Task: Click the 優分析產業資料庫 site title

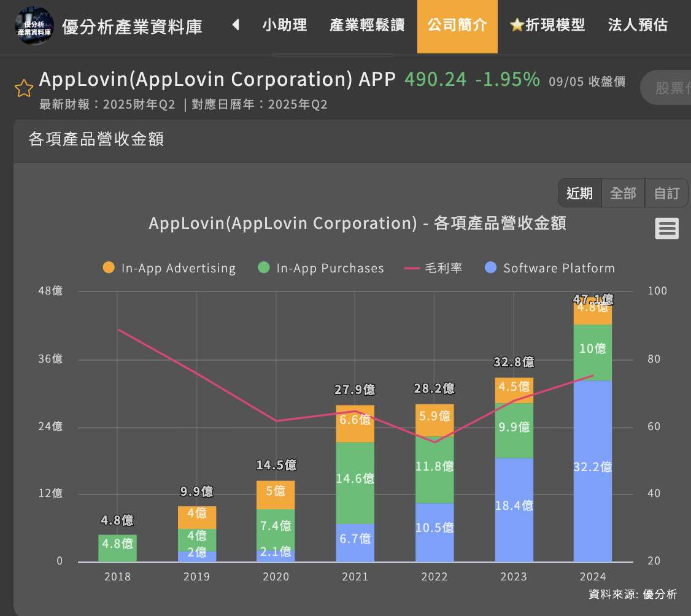Action: 132,26
